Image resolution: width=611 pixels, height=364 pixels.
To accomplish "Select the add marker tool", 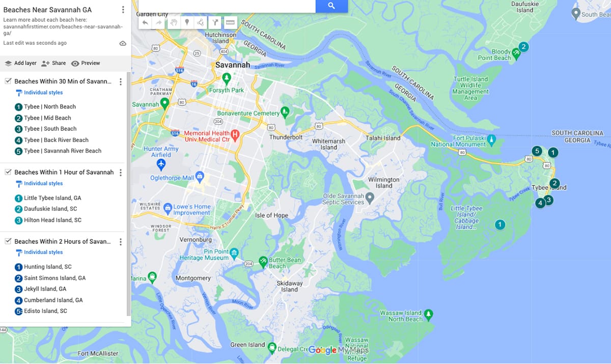I will click(x=187, y=22).
